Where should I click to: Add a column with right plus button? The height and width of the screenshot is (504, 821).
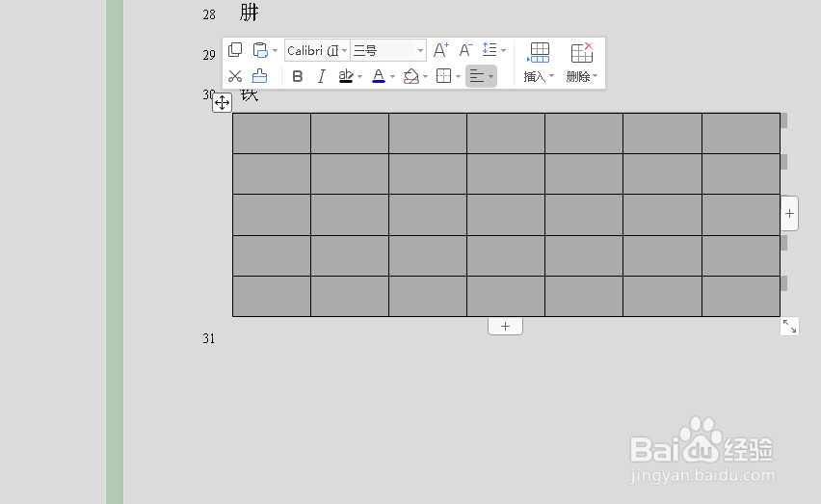point(789,214)
